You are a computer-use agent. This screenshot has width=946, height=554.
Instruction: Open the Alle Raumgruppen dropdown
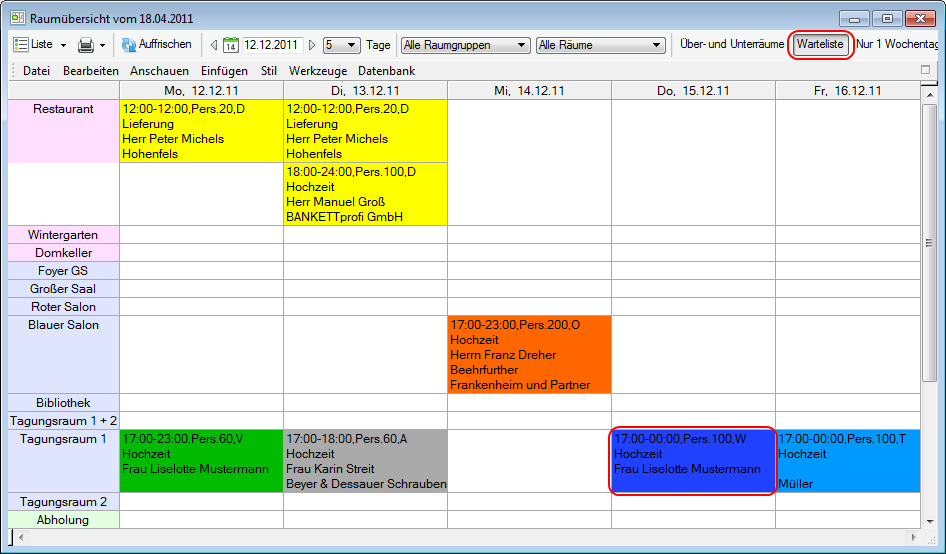tap(465, 45)
